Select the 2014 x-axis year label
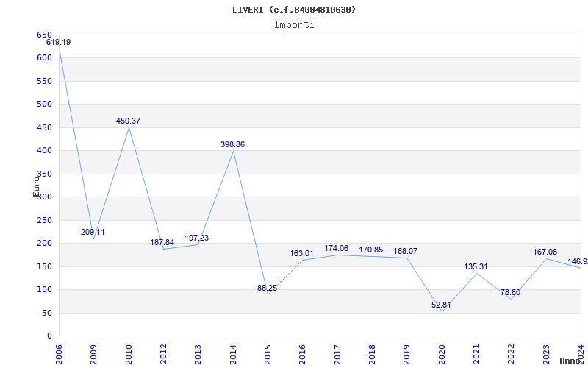Viewport: 588px width, 368px height. point(233,355)
